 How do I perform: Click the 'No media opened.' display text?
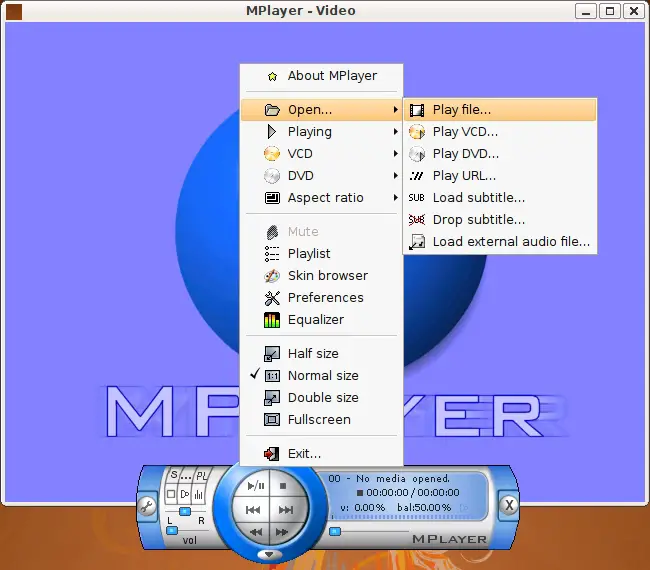[403, 479]
